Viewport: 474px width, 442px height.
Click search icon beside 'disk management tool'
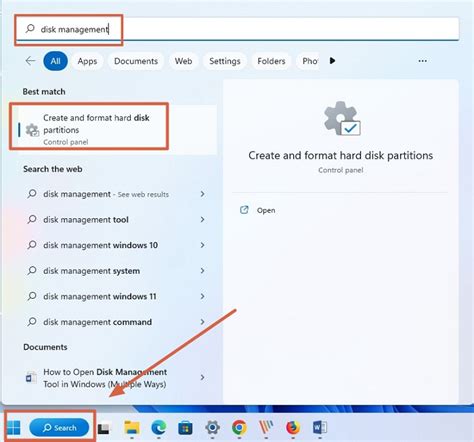tap(32, 219)
